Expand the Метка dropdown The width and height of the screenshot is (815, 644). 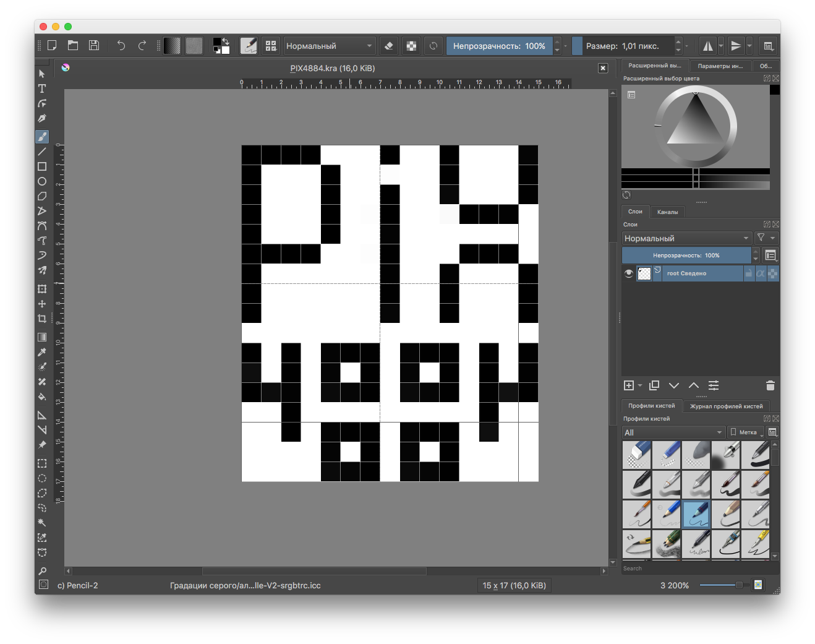pyautogui.click(x=746, y=432)
